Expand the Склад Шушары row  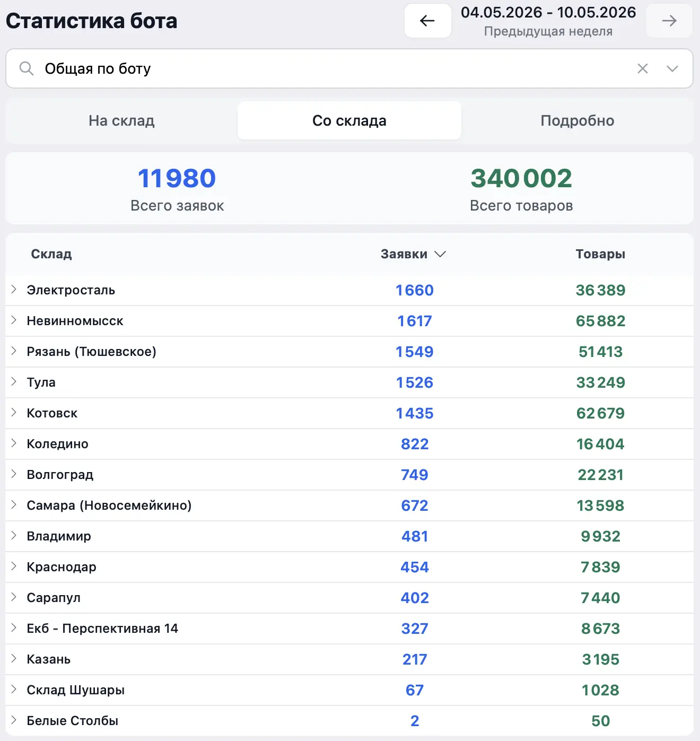point(14,690)
